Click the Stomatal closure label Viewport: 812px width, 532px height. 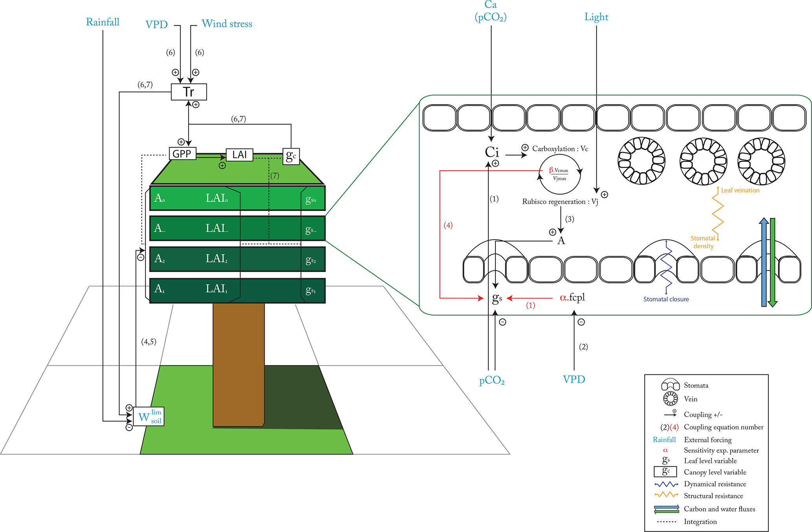click(666, 299)
